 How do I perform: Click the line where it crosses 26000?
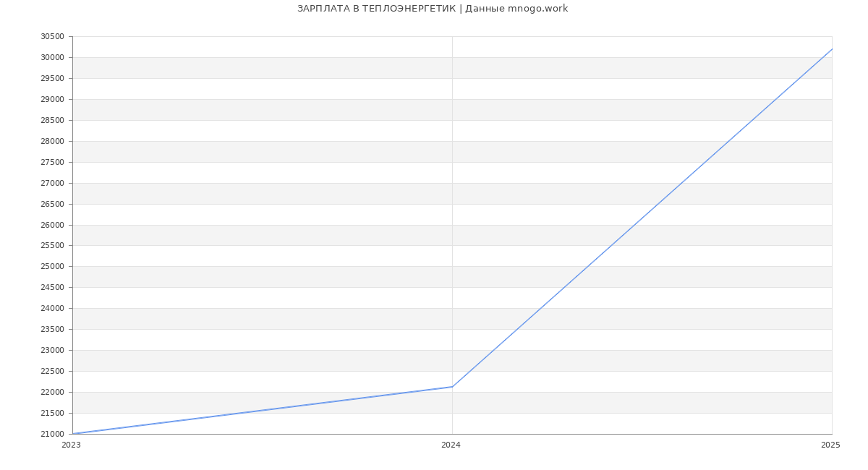(x=634, y=225)
